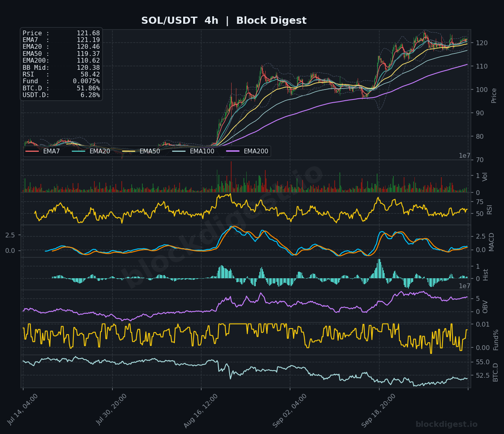
Task: Click the MACD axis label
Action: 492,242
